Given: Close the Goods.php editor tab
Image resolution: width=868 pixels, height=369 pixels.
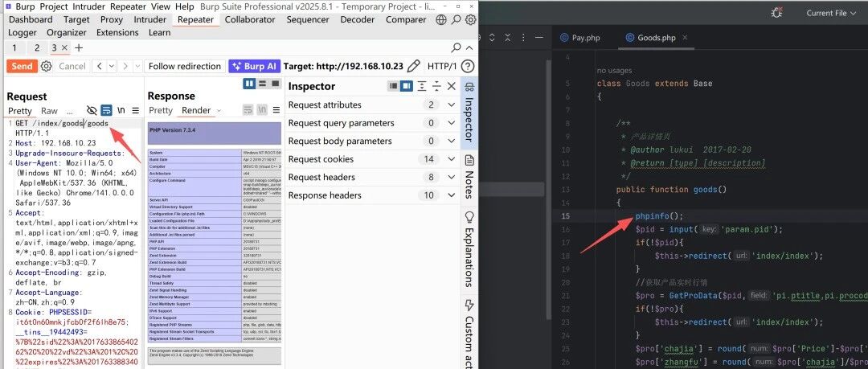Looking at the screenshot, I should coord(685,38).
